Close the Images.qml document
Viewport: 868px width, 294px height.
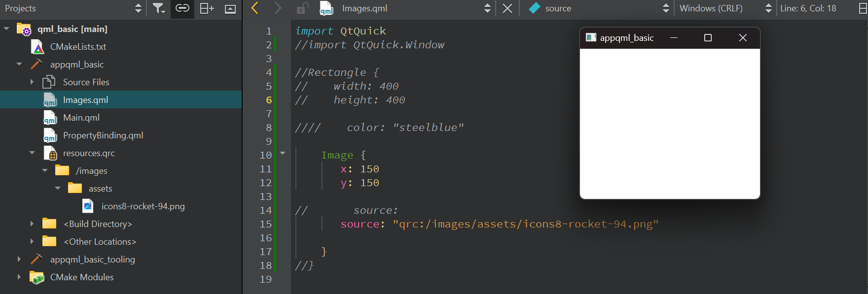point(507,8)
